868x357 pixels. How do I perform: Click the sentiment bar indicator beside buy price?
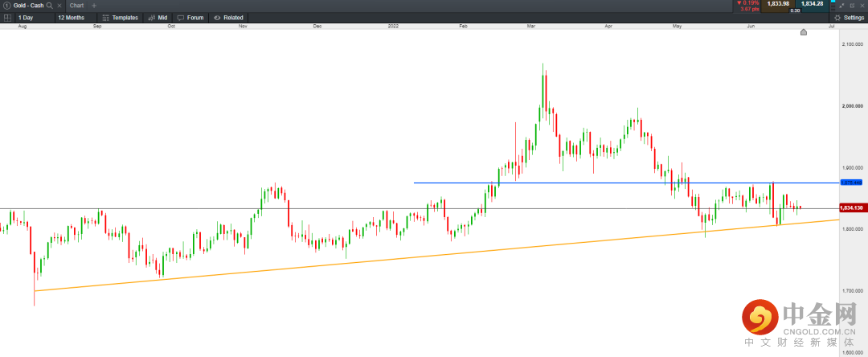pyautogui.click(x=832, y=6)
